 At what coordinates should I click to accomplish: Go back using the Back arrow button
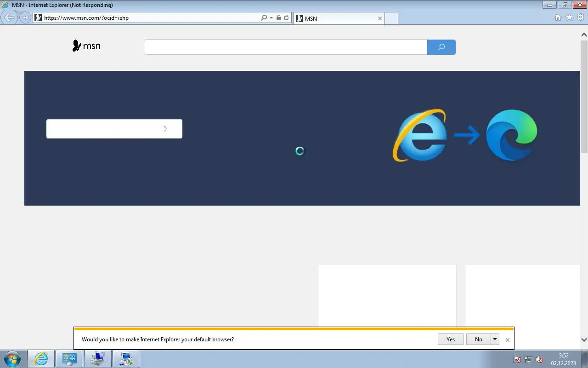[x=9, y=18]
